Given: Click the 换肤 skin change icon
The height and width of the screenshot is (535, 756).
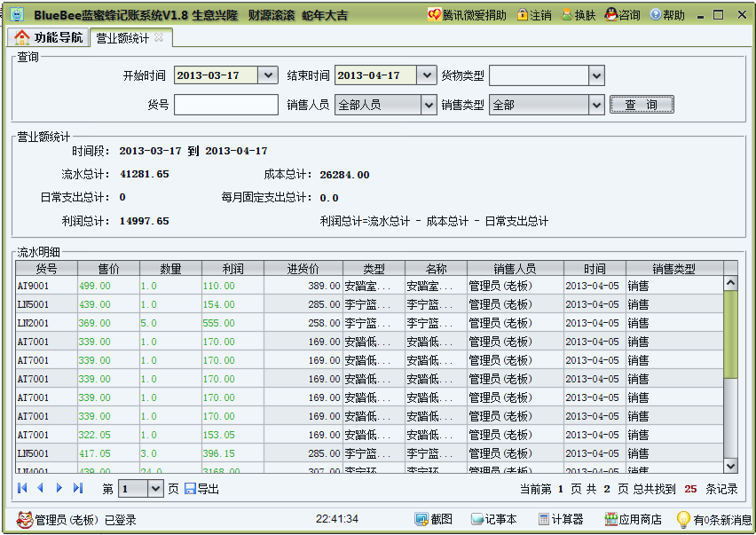Looking at the screenshot, I should click(578, 14).
